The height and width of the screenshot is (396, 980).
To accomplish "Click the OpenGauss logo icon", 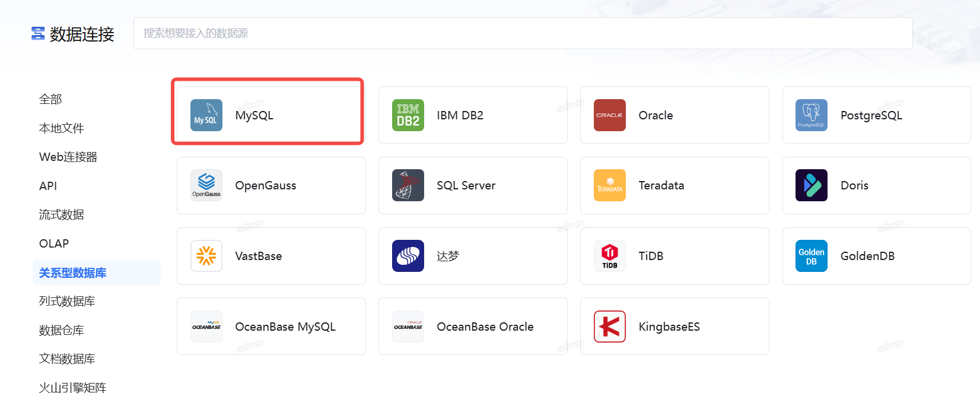I will click(x=206, y=185).
